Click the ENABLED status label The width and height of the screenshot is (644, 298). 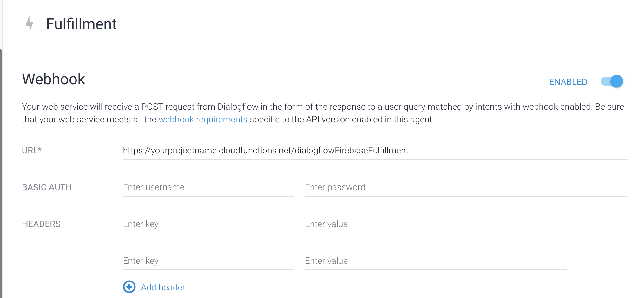click(568, 82)
